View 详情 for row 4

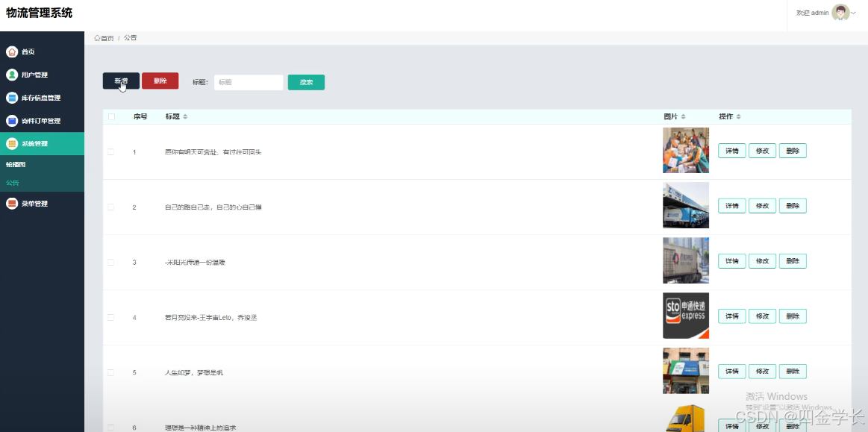tap(732, 316)
